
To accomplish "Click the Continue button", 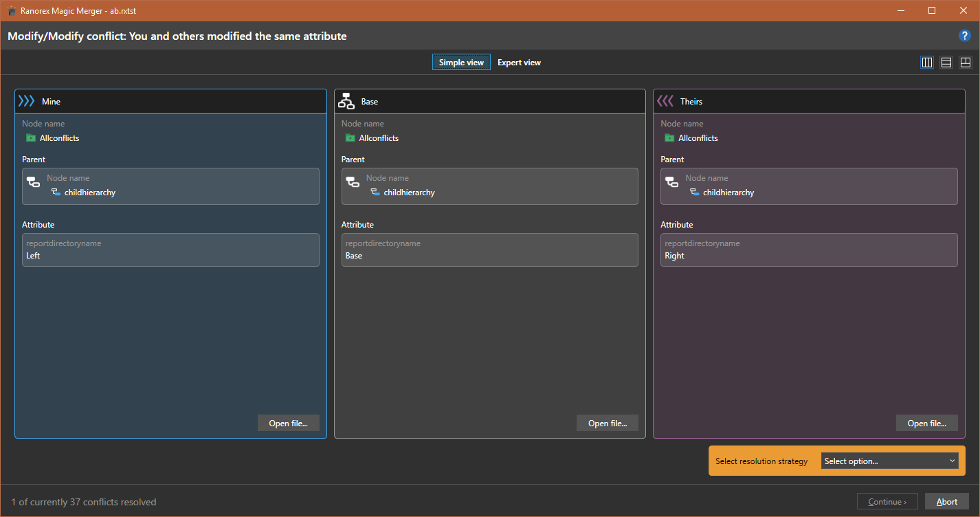I will click(887, 501).
